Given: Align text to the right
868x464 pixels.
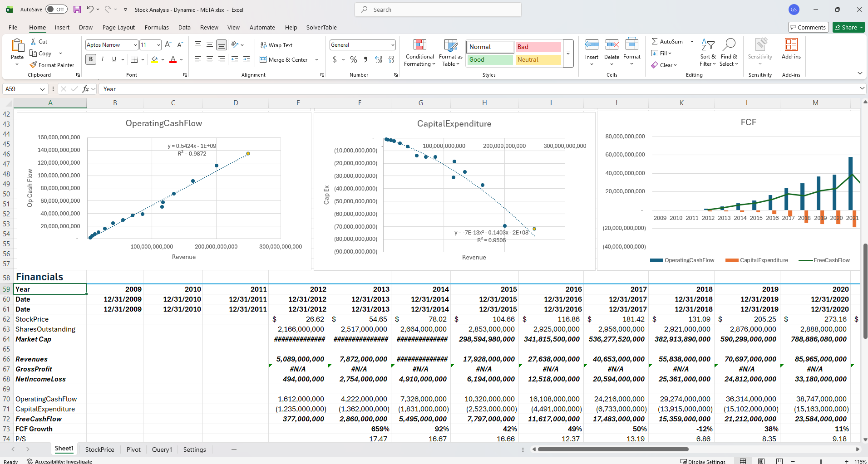Looking at the screenshot, I should pos(222,59).
